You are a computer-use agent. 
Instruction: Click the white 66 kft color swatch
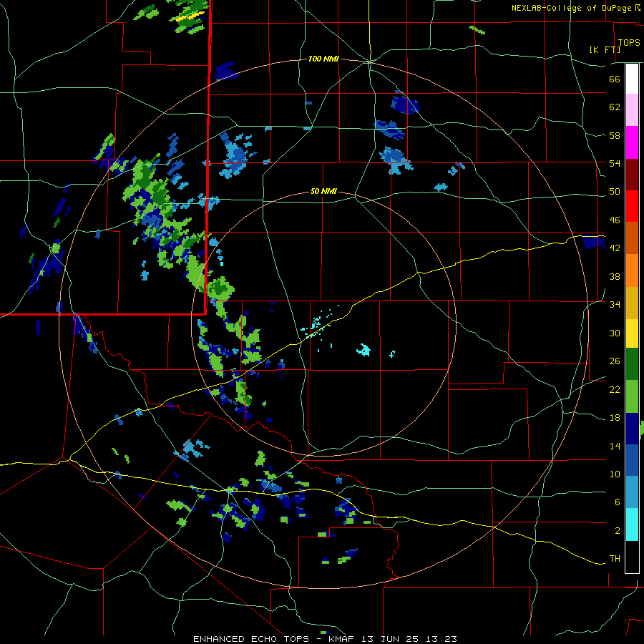coord(632,79)
